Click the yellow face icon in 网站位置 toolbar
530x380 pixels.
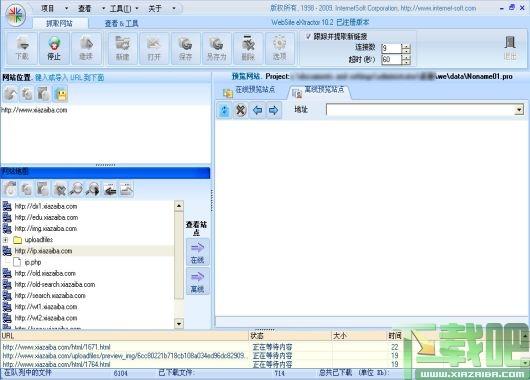pos(62,94)
